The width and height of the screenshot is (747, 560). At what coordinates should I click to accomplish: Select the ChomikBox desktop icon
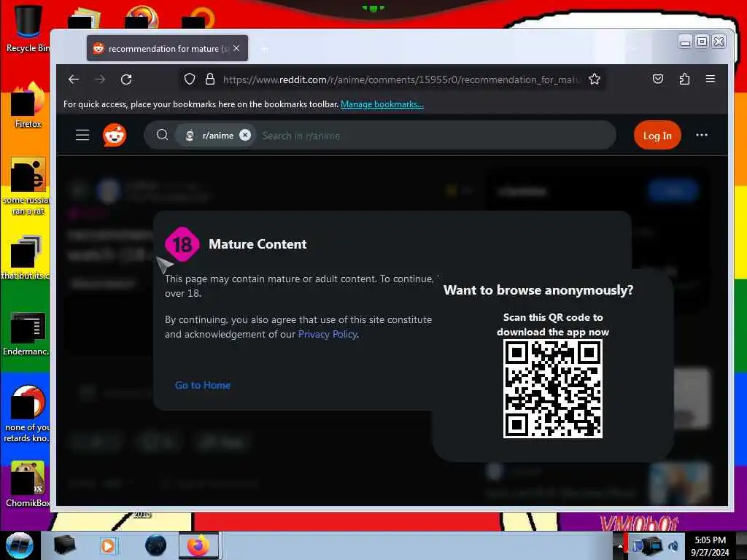click(x=28, y=484)
